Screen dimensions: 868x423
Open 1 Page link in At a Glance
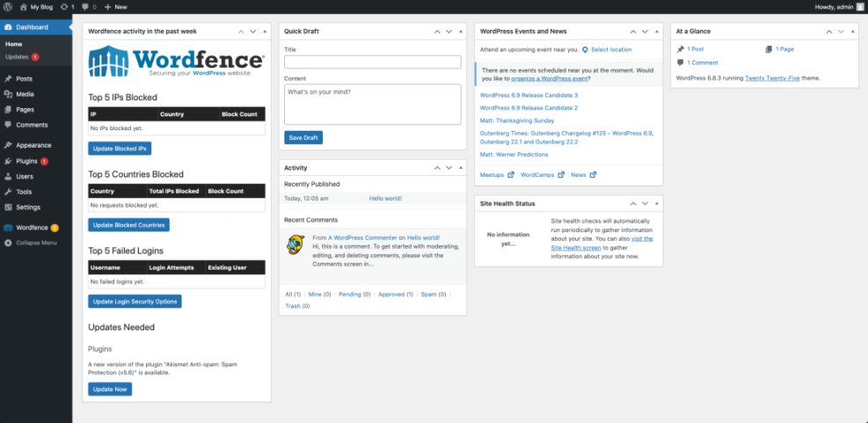point(784,49)
